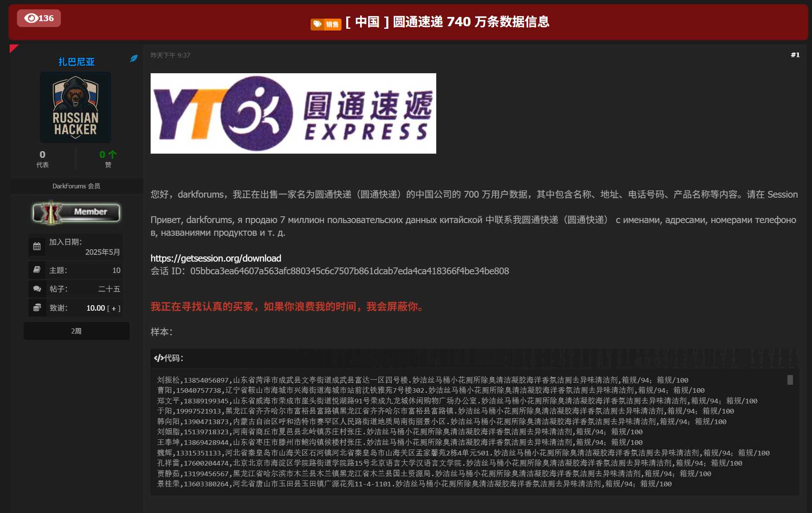Screen dimensions: 812x513
Task: Click the coins icon beside 致谢
Action: click(37, 308)
